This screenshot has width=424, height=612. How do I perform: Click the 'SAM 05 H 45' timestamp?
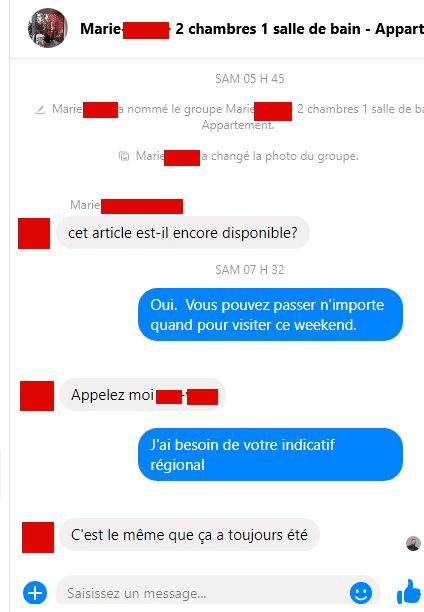(x=250, y=79)
